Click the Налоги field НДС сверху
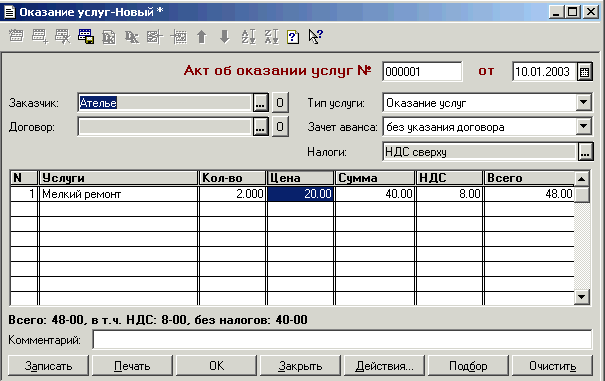This screenshot has height=381, width=605. 480,152
